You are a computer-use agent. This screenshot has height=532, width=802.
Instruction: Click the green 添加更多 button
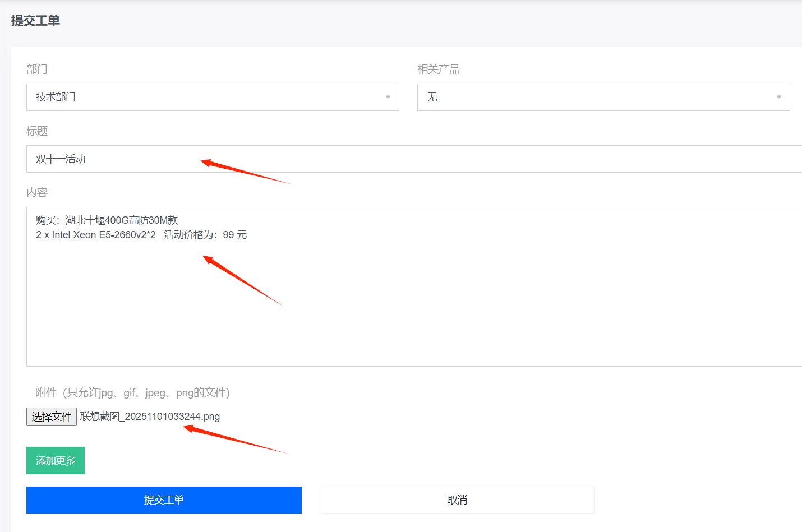[56, 461]
